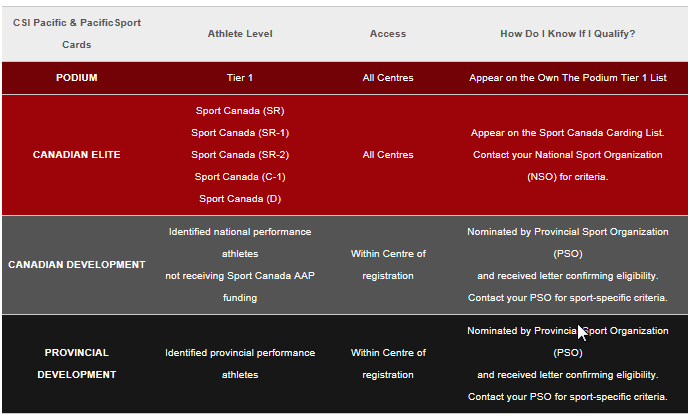Click the CSI Pacific & PacificSport Cards header
The height and width of the screenshot is (417, 688).
77,34
